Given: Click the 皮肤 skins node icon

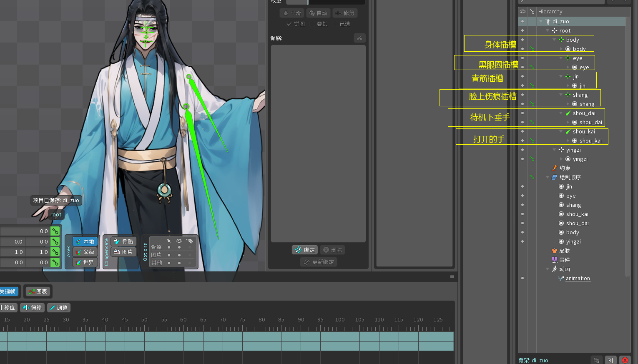Looking at the screenshot, I should pyautogui.click(x=554, y=251).
